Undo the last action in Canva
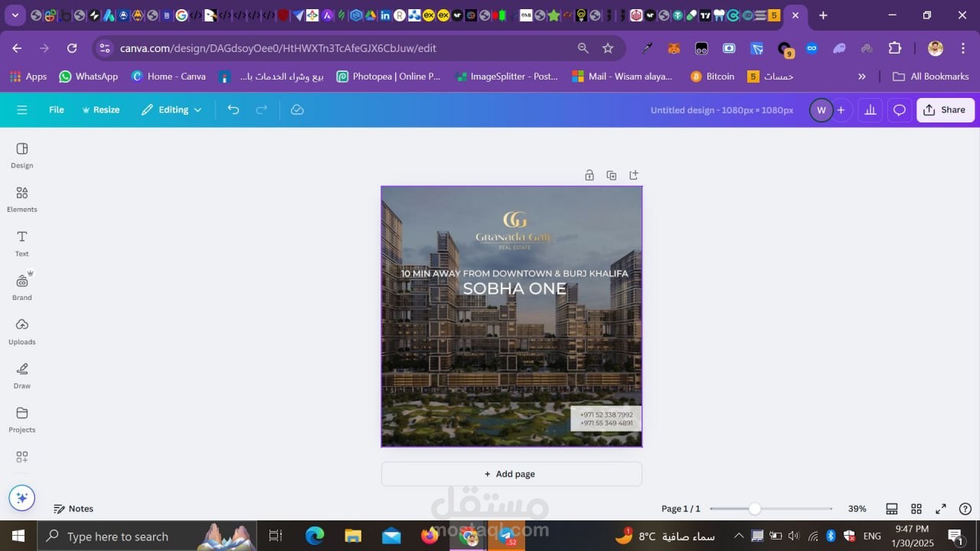This screenshot has height=551, width=980. point(234,110)
